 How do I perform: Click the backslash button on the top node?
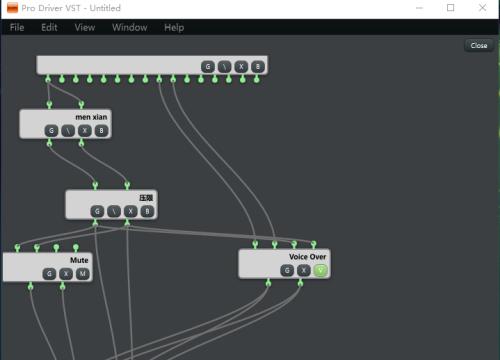224,67
